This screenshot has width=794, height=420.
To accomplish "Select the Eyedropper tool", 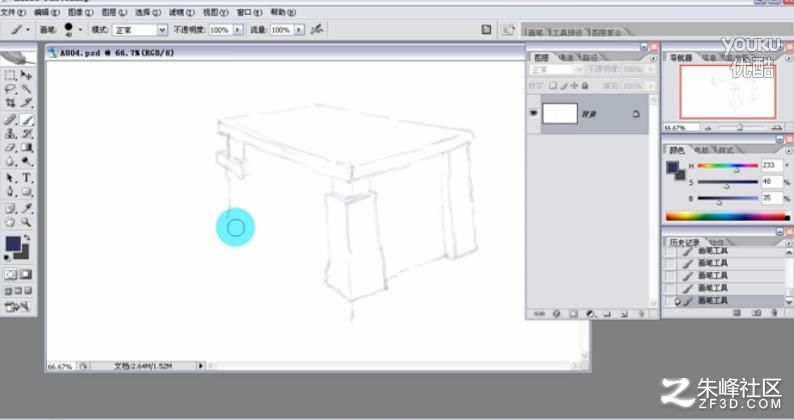I will [26, 208].
